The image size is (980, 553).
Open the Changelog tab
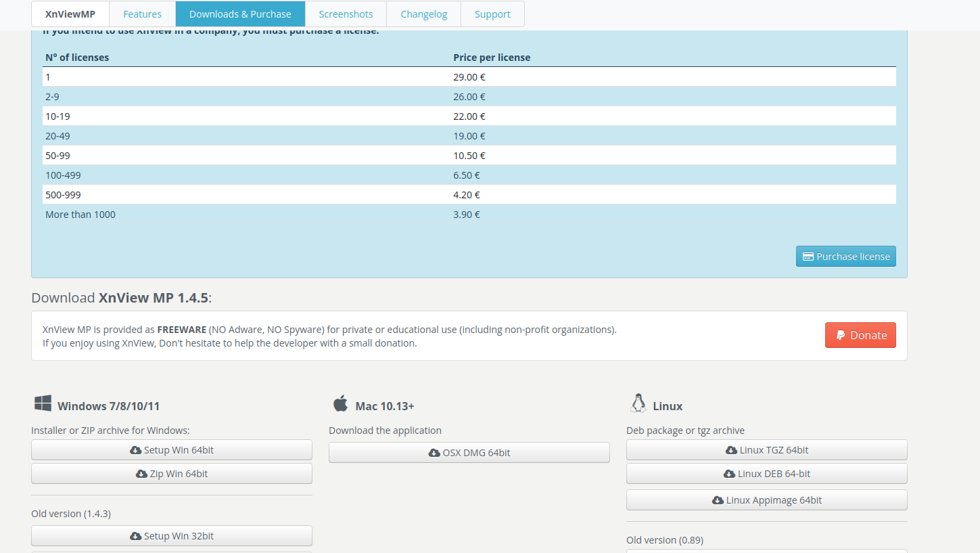[423, 14]
